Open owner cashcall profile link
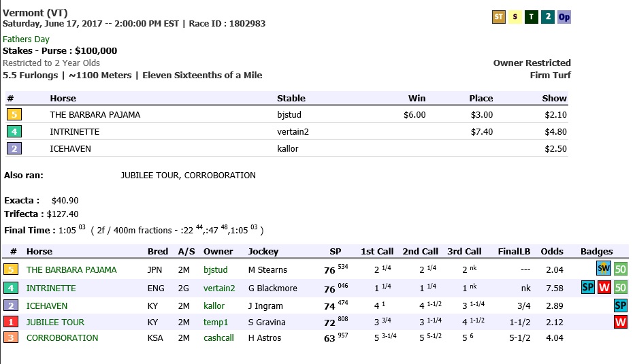The height and width of the screenshot is (364, 635). (218, 337)
